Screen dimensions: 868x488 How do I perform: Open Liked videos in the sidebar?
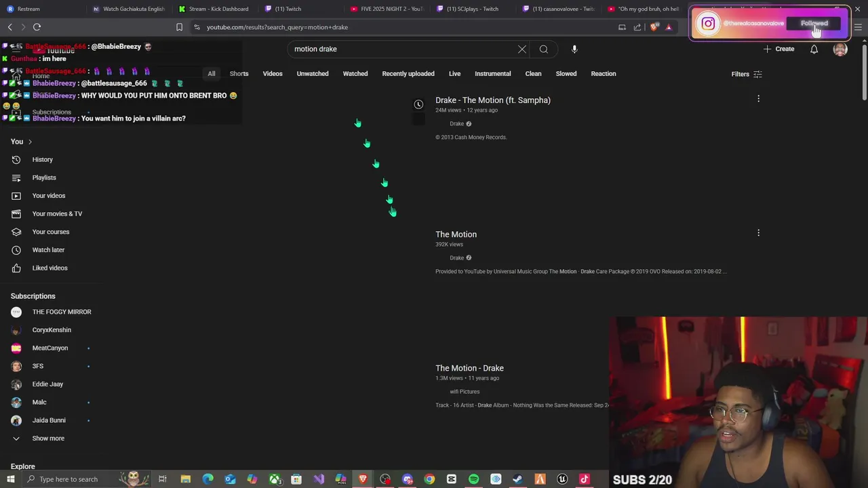pyautogui.click(x=51, y=268)
